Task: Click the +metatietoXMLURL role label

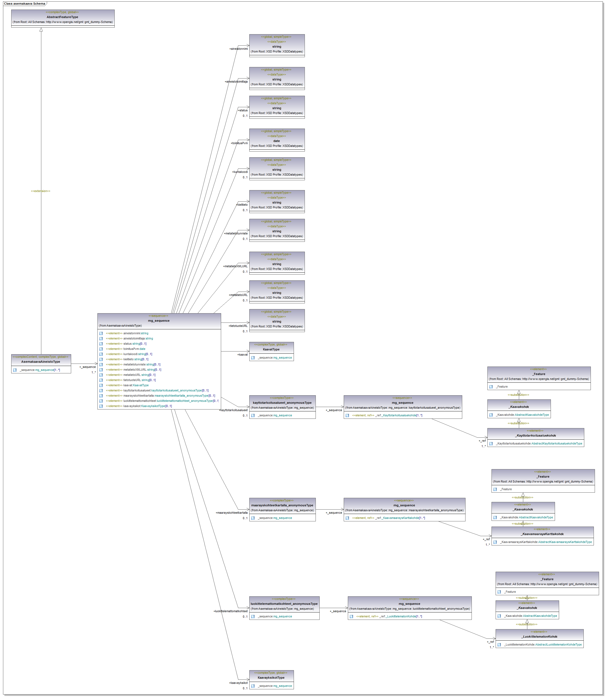Action: (x=236, y=266)
